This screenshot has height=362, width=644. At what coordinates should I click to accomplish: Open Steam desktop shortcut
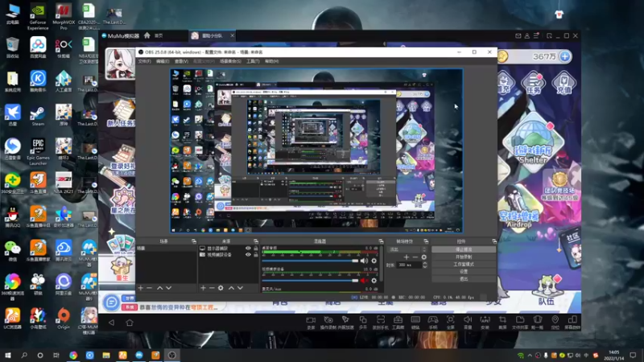[38, 116]
